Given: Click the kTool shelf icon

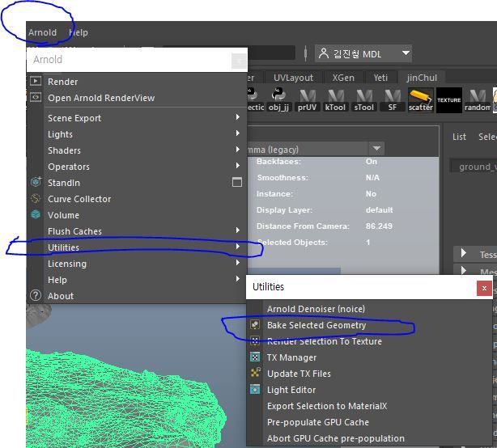Looking at the screenshot, I should 335,99.
